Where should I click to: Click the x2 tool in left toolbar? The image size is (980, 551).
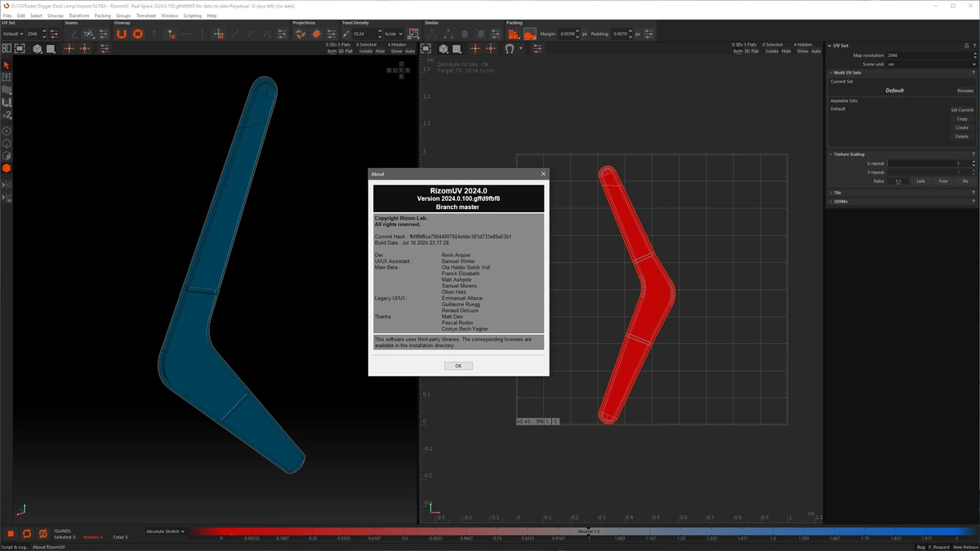coord(7,115)
